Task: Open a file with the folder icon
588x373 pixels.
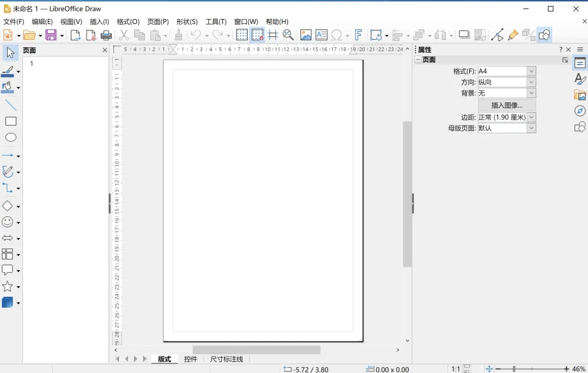Action: [29, 35]
